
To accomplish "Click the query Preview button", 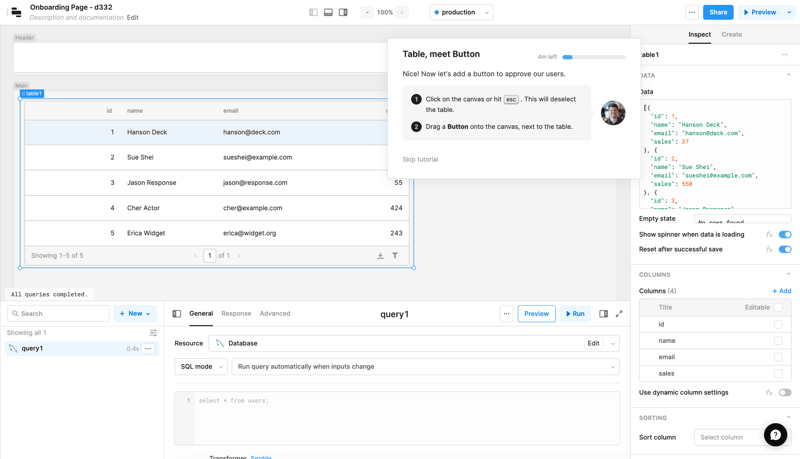I will (x=536, y=314).
